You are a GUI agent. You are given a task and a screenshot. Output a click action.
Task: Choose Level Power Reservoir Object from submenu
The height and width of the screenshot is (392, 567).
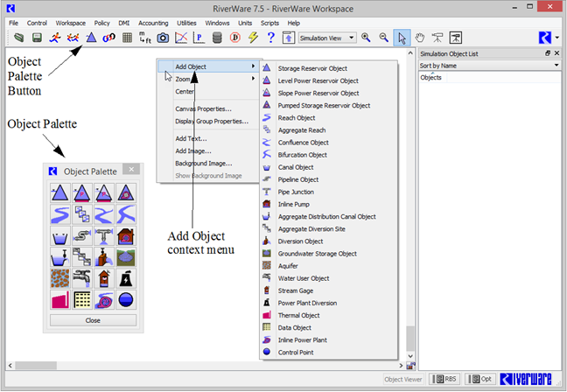coord(318,80)
